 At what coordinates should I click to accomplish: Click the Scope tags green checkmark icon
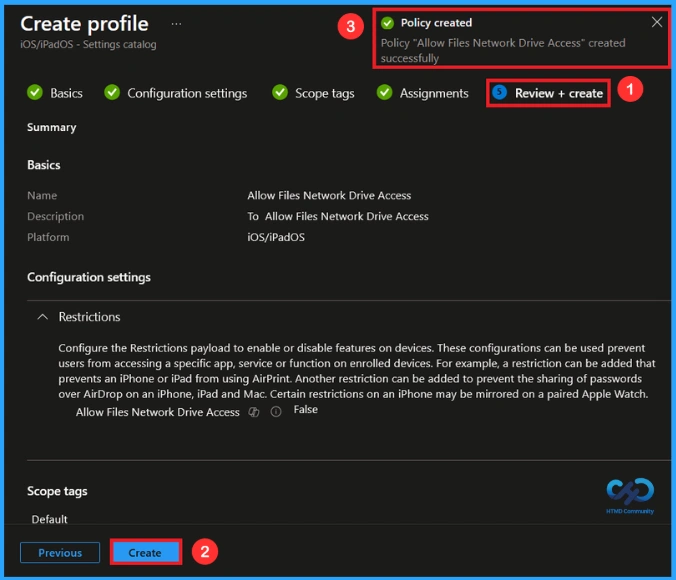click(x=280, y=92)
